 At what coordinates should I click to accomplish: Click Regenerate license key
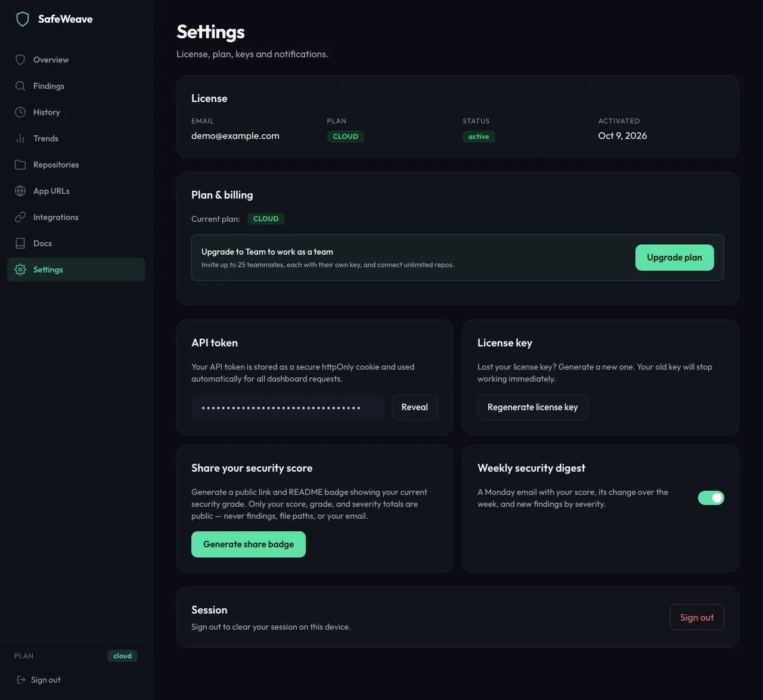[532, 407]
